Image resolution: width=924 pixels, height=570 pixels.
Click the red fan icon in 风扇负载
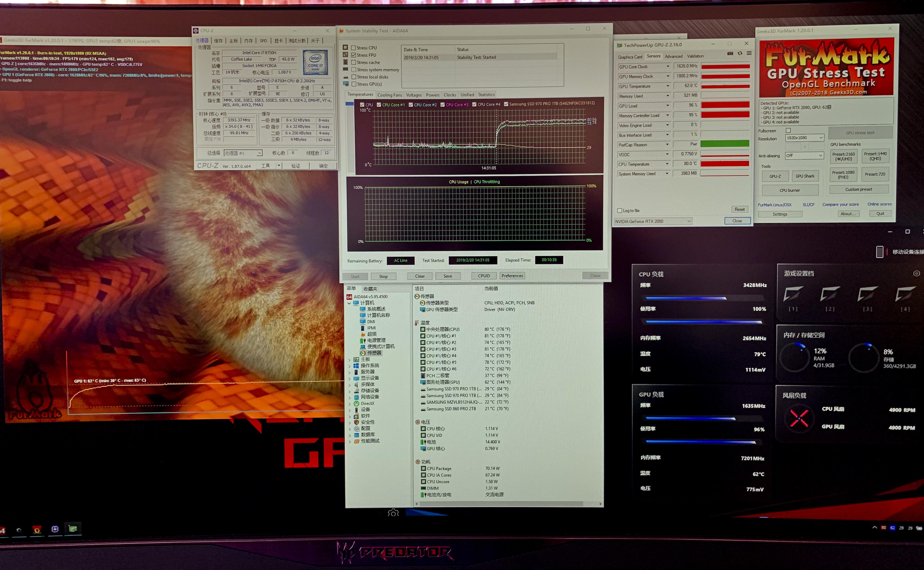799,418
